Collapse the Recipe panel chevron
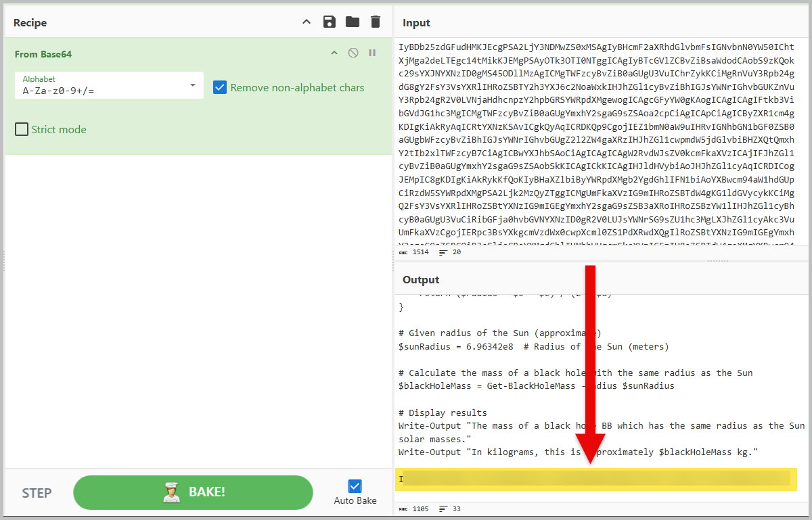 coord(307,22)
